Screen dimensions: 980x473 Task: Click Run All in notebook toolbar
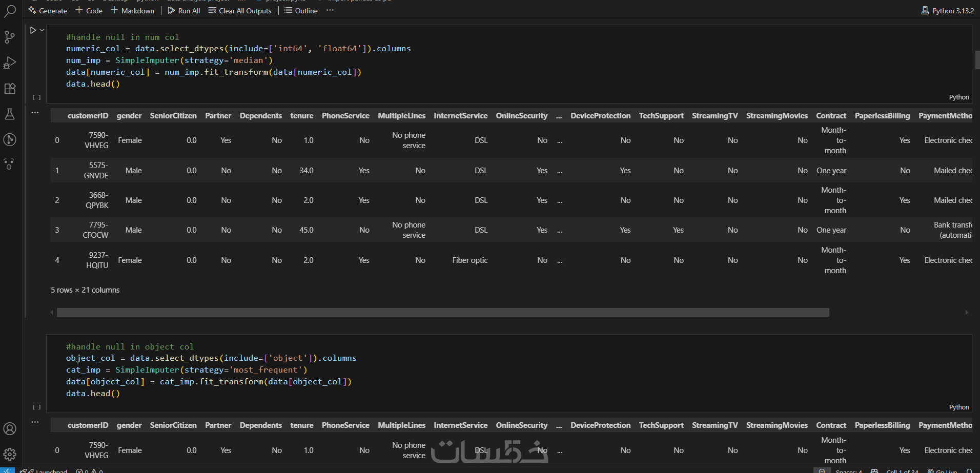(x=184, y=11)
